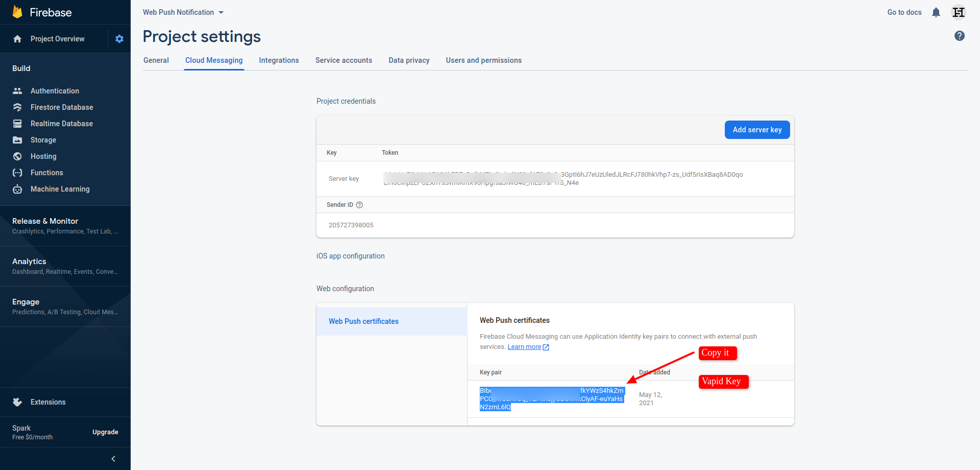Open the Users and permissions tab
This screenshot has width=980, height=470.
[484, 60]
